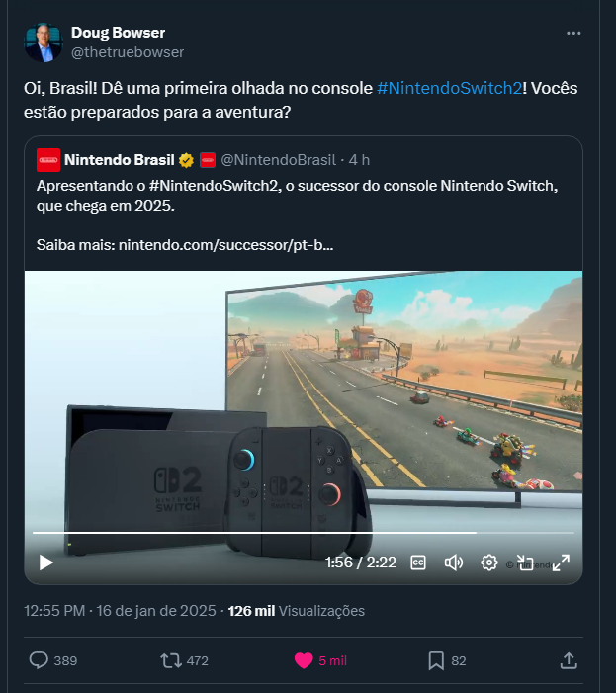Bookmark this tweet
Screen dimensions: 616x693
[x=436, y=660]
